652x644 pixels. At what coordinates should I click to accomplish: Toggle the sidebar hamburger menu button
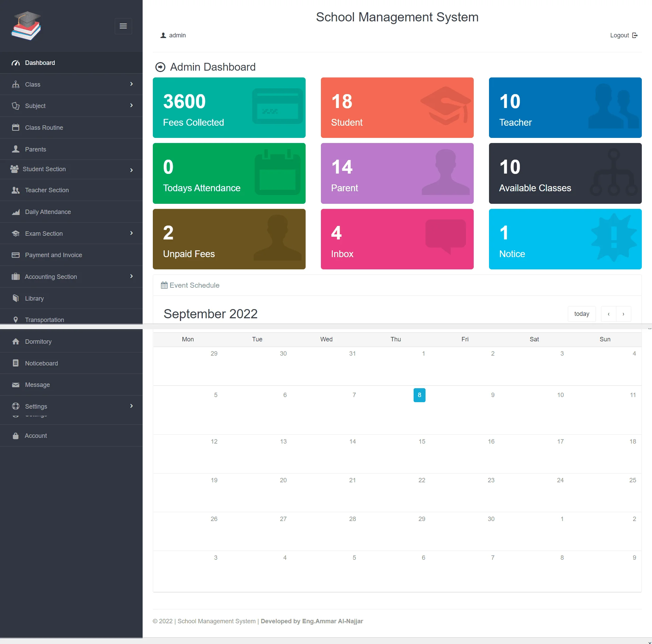pyautogui.click(x=123, y=26)
